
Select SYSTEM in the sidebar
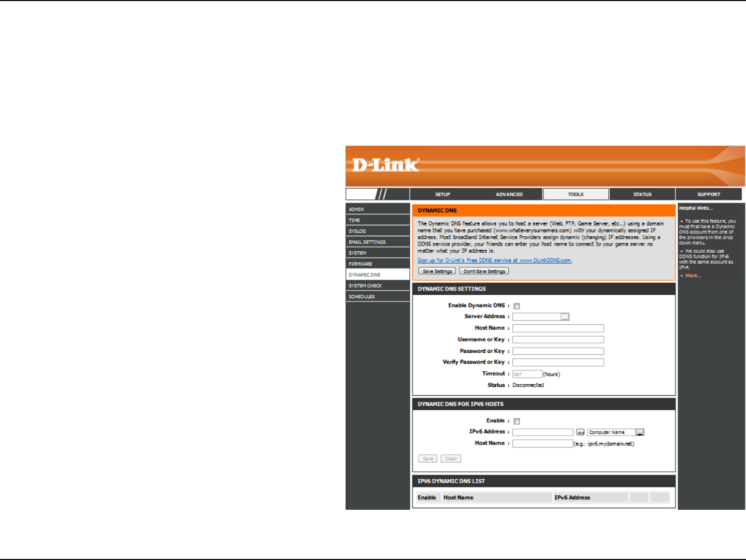(x=378, y=253)
